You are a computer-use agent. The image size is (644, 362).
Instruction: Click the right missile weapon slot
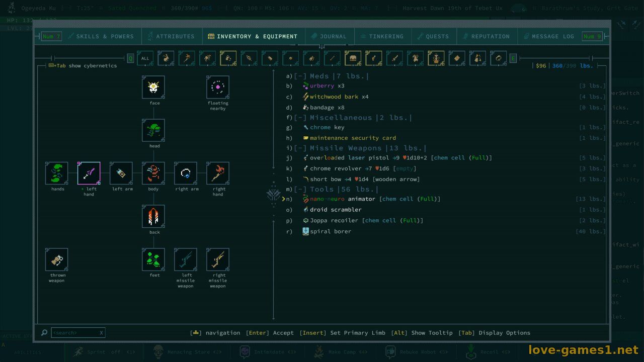(218, 260)
